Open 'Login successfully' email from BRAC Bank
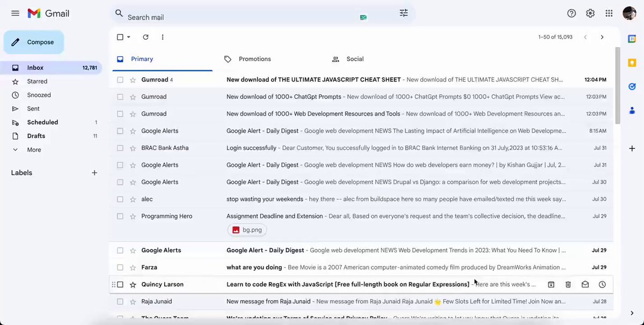644x325 pixels. [361, 148]
